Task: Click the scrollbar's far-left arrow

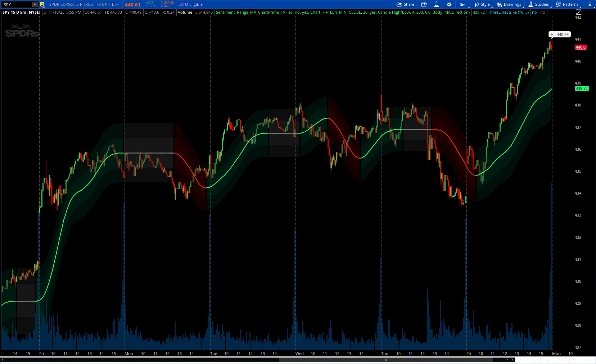Action: (2, 360)
